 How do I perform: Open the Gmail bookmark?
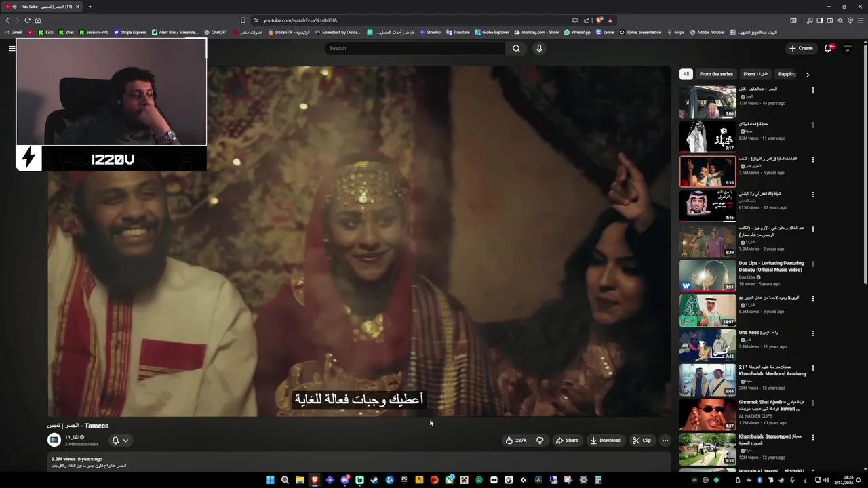tap(13, 32)
